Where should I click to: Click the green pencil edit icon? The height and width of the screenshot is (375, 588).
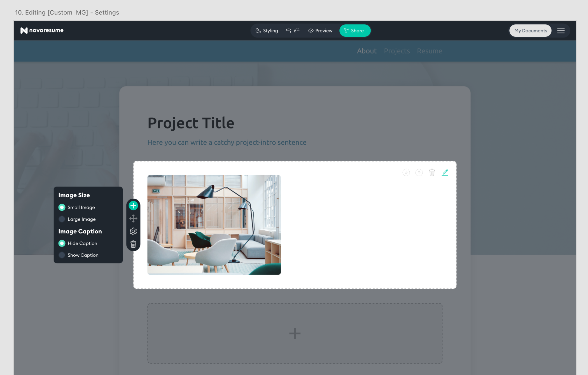point(445,172)
